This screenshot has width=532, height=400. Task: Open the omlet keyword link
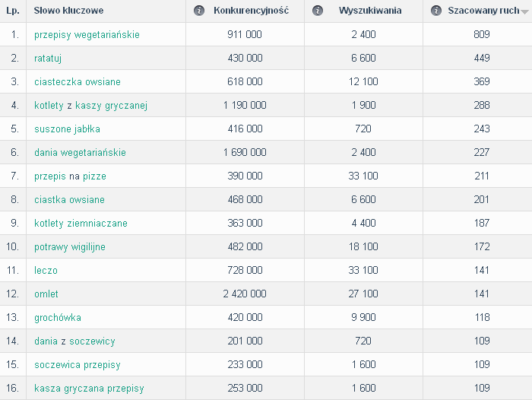pyautogui.click(x=46, y=294)
